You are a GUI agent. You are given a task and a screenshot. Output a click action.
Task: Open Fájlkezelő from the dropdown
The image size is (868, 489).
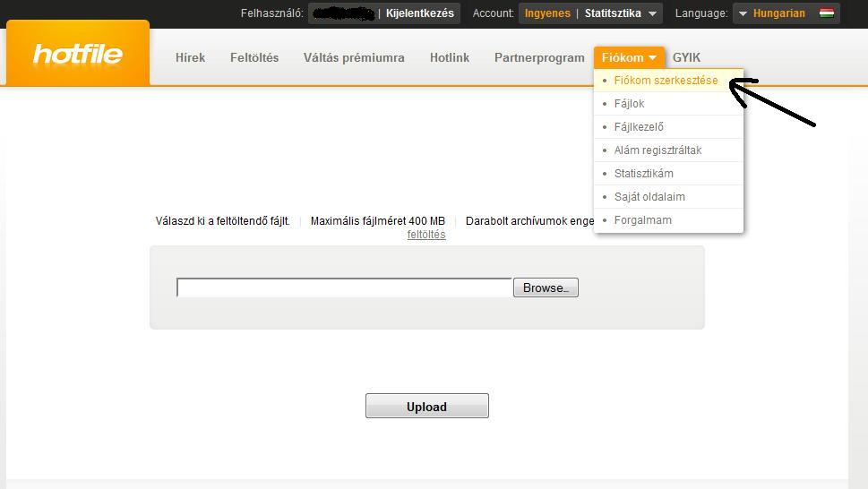668,126
